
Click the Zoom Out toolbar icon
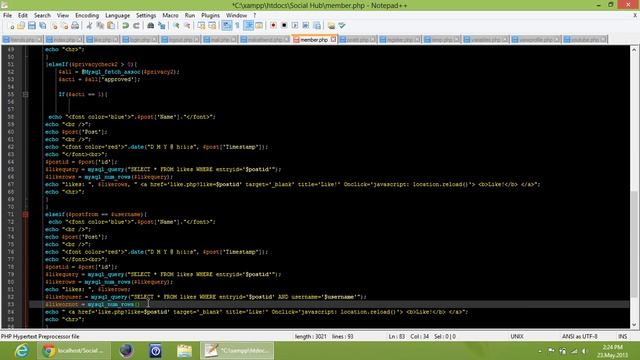(x=187, y=25)
